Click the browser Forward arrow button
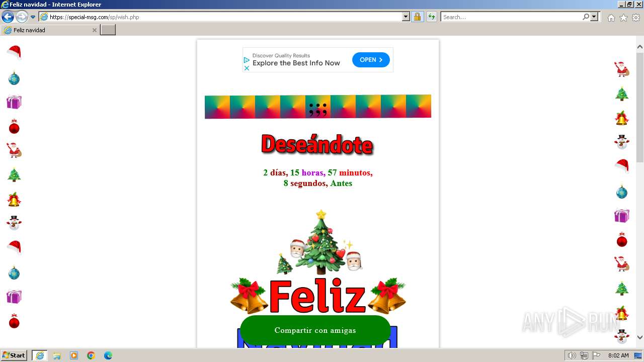644x362 pixels. [22, 17]
